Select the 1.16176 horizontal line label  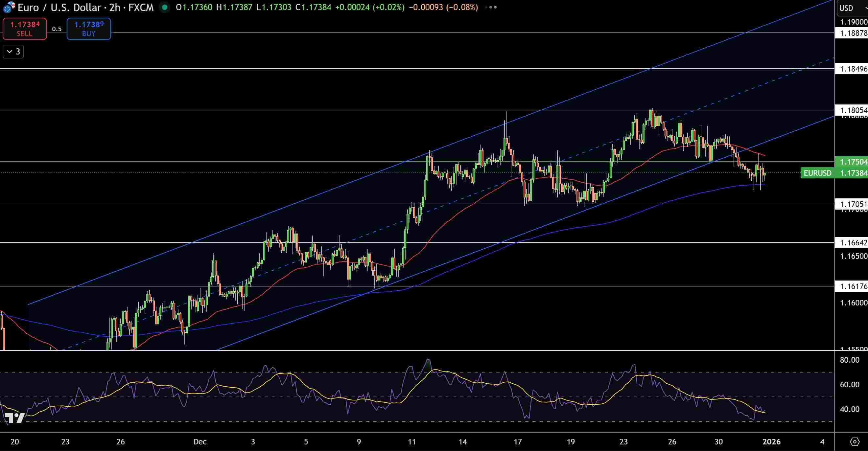coord(853,286)
